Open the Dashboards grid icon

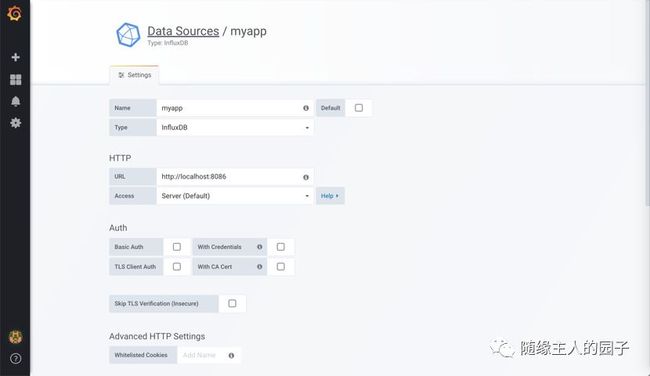pos(15,80)
